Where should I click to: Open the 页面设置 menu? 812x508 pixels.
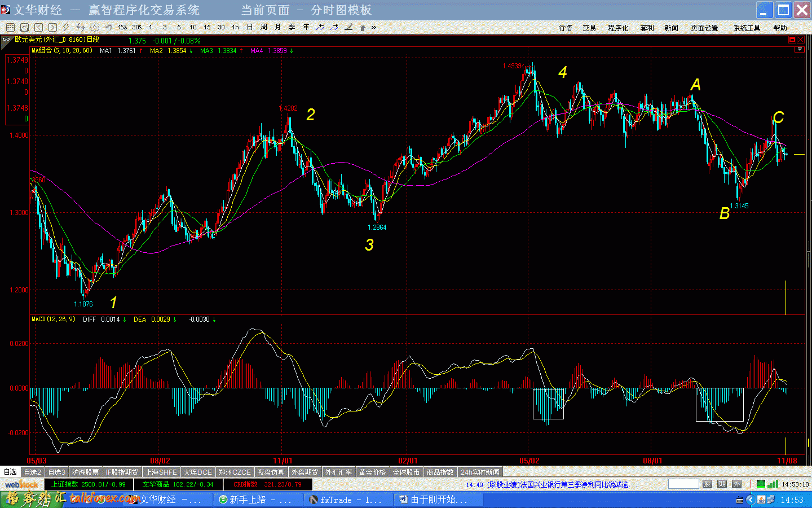pos(704,28)
